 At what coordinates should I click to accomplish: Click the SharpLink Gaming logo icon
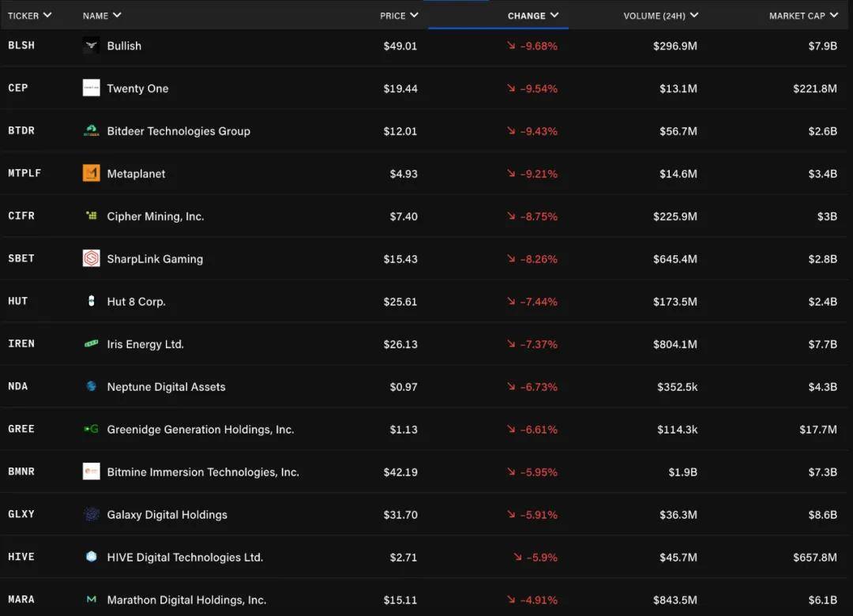tap(91, 259)
